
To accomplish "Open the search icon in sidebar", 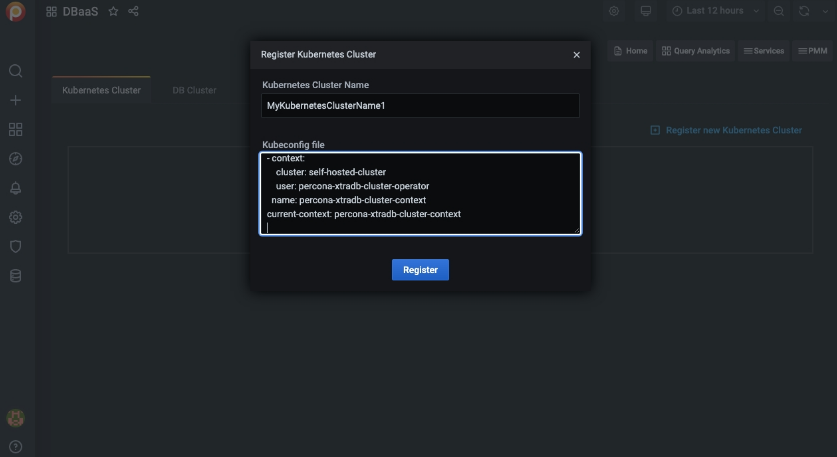I will click(x=15, y=71).
